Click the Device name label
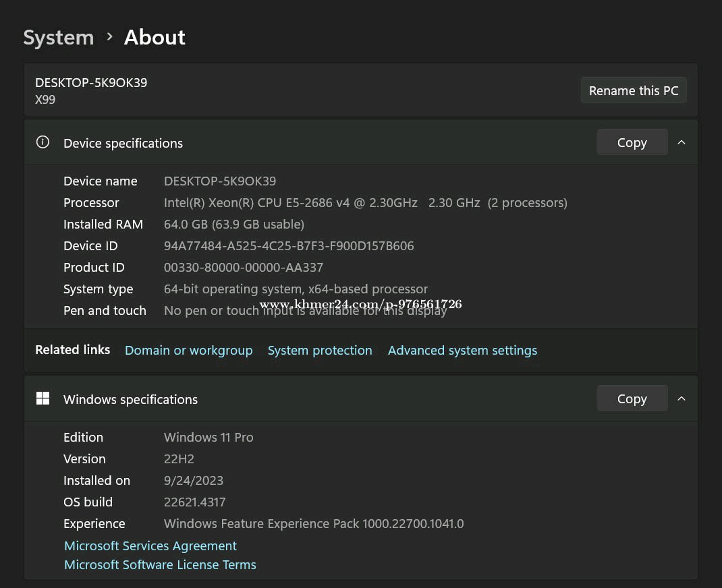The width and height of the screenshot is (722, 588). [x=101, y=181]
